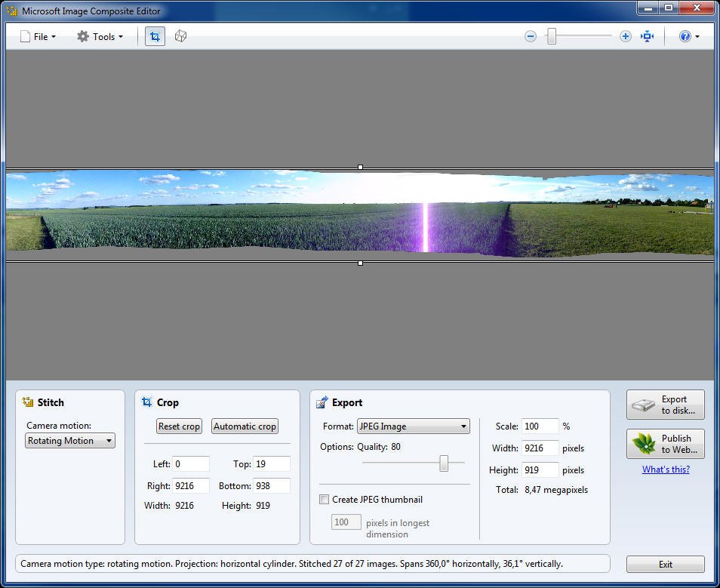Click the JPEG Quality slider handle
The height and width of the screenshot is (588, 720).
point(444,463)
